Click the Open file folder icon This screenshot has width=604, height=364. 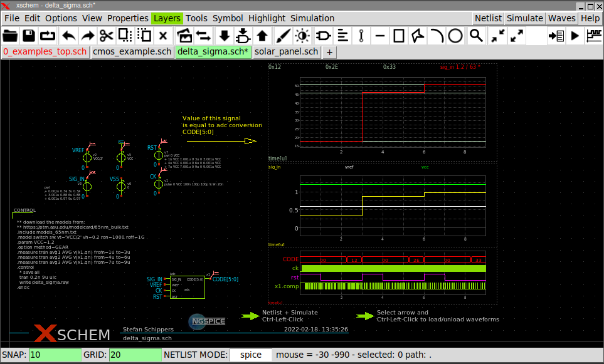pyautogui.click(x=11, y=36)
